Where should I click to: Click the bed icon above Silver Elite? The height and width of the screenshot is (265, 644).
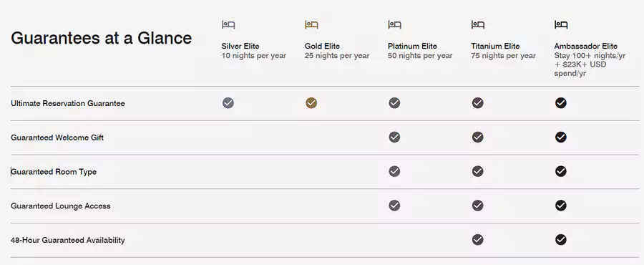[228, 24]
